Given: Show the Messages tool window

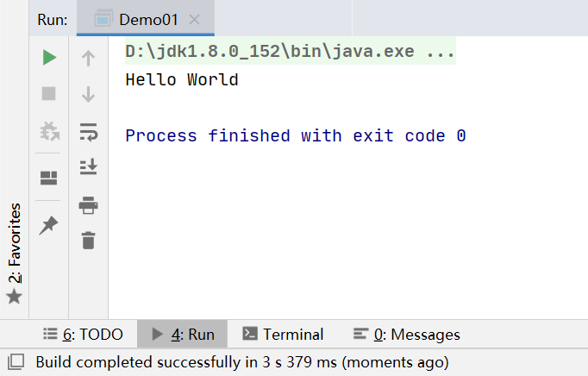Looking at the screenshot, I should [x=406, y=335].
